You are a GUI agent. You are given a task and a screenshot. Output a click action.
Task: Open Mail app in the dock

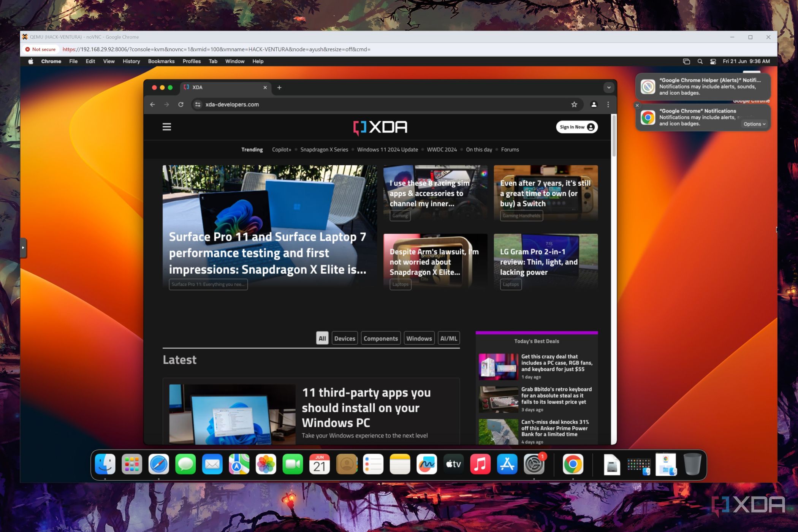pos(212,464)
